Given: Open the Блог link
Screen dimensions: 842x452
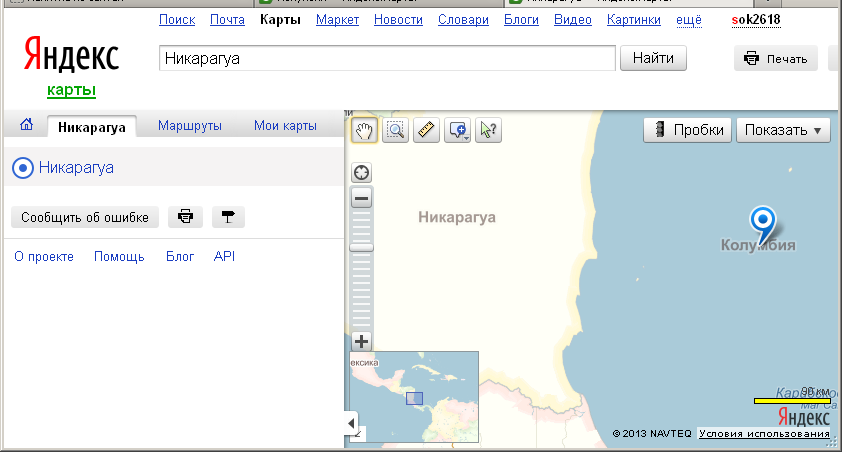Looking at the screenshot, I should (x=180, y=257).
